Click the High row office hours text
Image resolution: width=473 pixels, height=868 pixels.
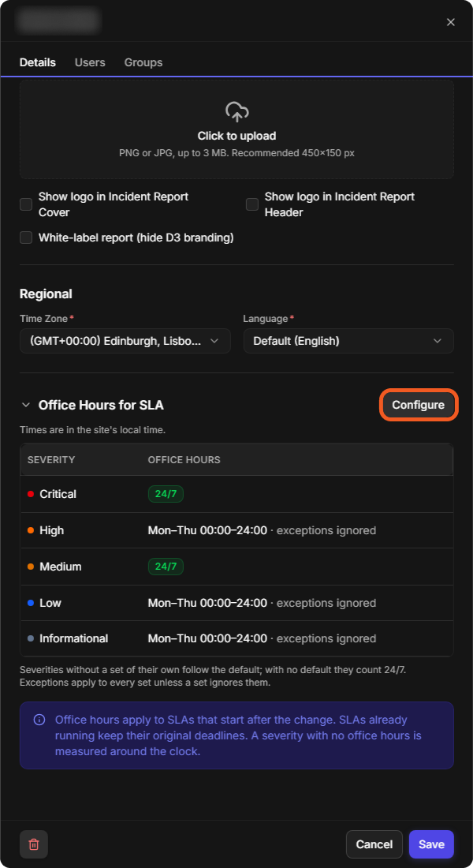[262, 530]
